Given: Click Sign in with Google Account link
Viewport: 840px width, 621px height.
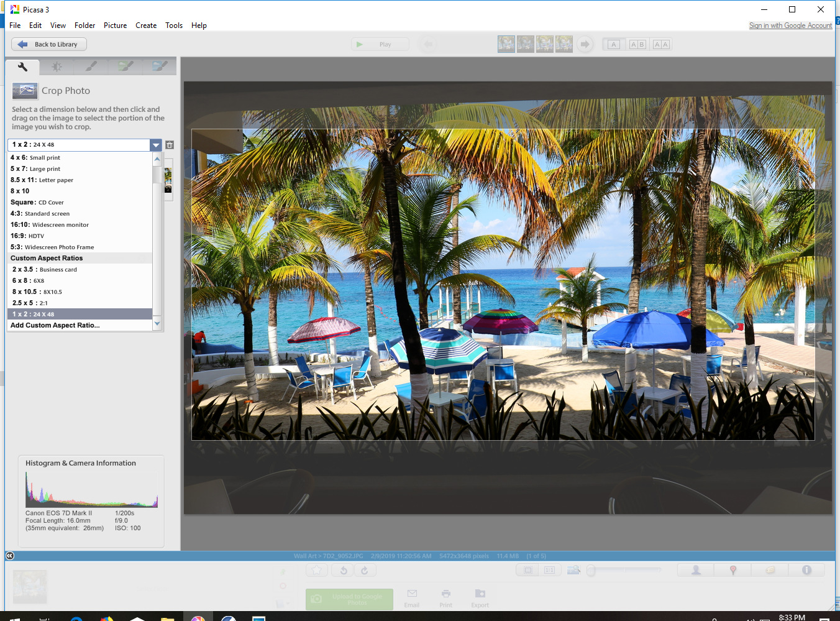Looking at the screenshot, I should click(x=790, y=25).
